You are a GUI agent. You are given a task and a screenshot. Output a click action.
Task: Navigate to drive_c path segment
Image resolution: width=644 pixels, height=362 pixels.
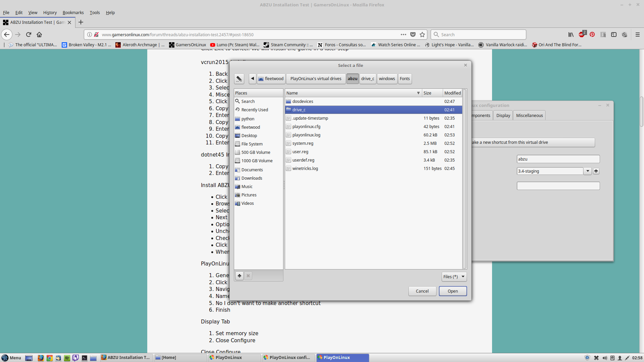click(368, 79)
